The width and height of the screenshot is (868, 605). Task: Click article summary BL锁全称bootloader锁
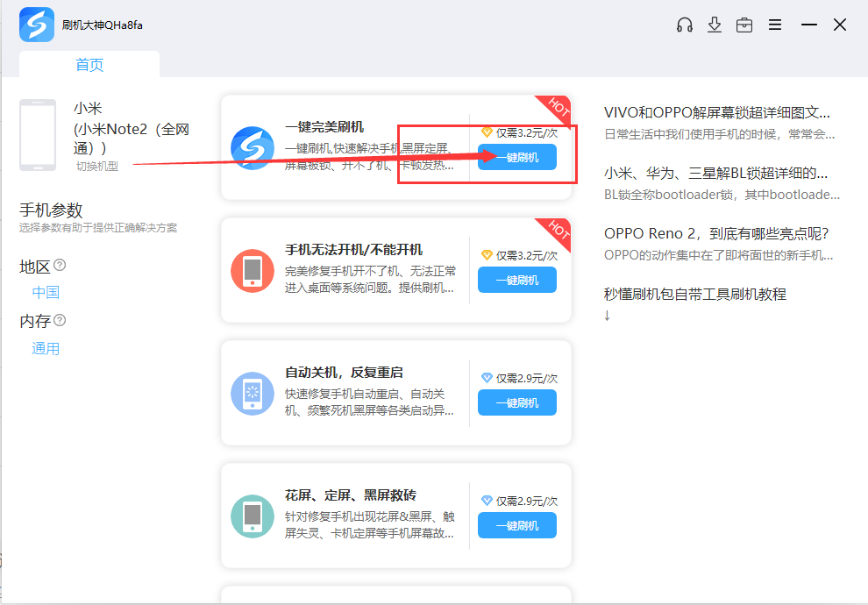pyautogui.click(x=722, y=195)
